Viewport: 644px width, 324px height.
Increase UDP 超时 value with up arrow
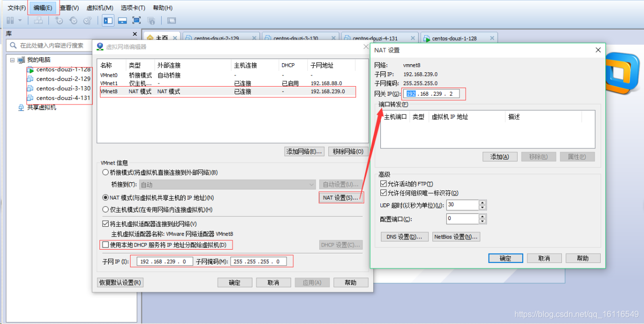(x=482, y=202)
